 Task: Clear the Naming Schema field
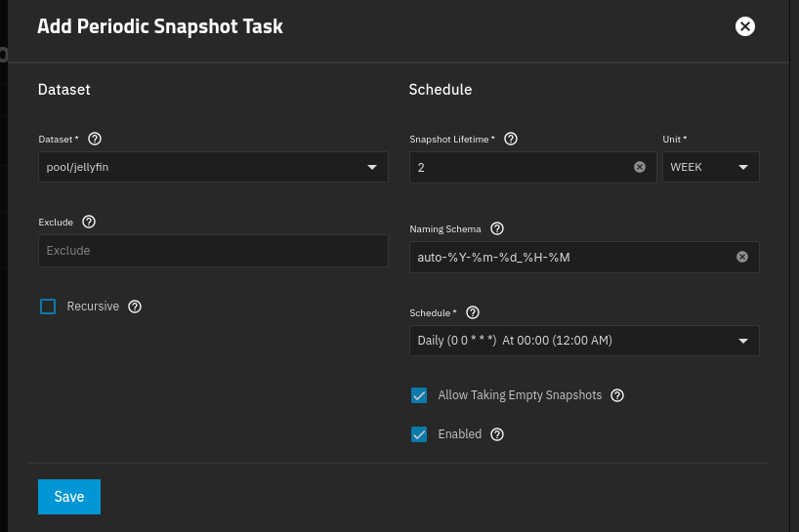coord(742,257)
